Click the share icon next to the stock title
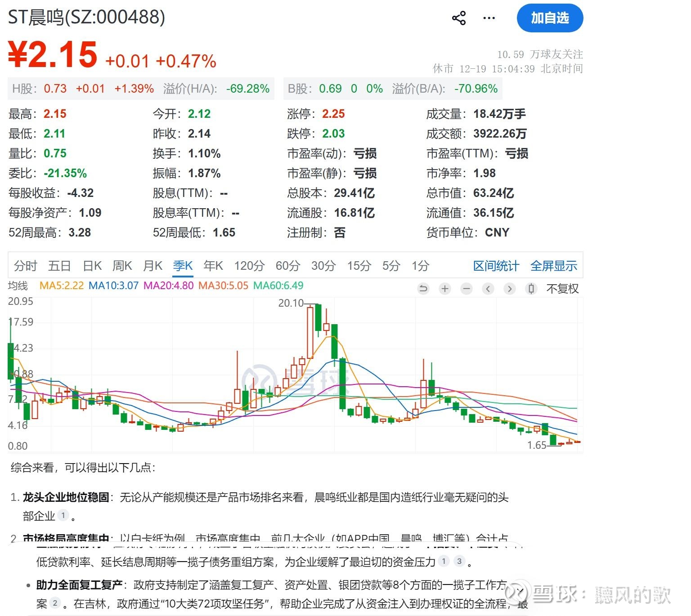The height and width of the screenshot is (616, 691). click(459, 18)
